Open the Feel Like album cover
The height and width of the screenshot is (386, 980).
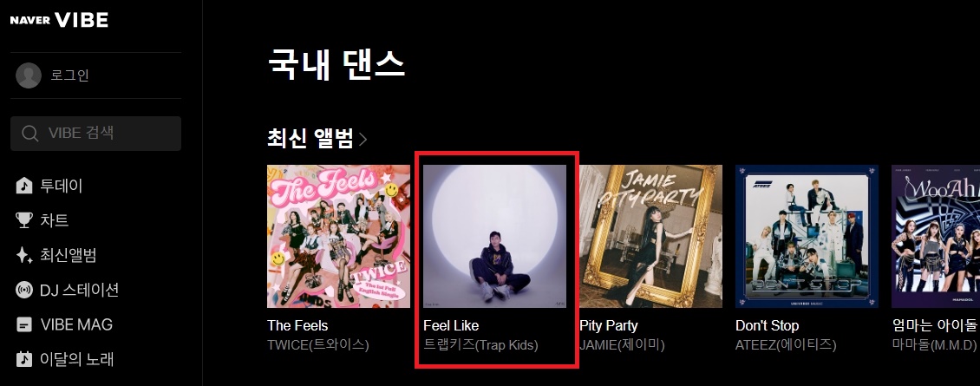click(x=494, y=237)
